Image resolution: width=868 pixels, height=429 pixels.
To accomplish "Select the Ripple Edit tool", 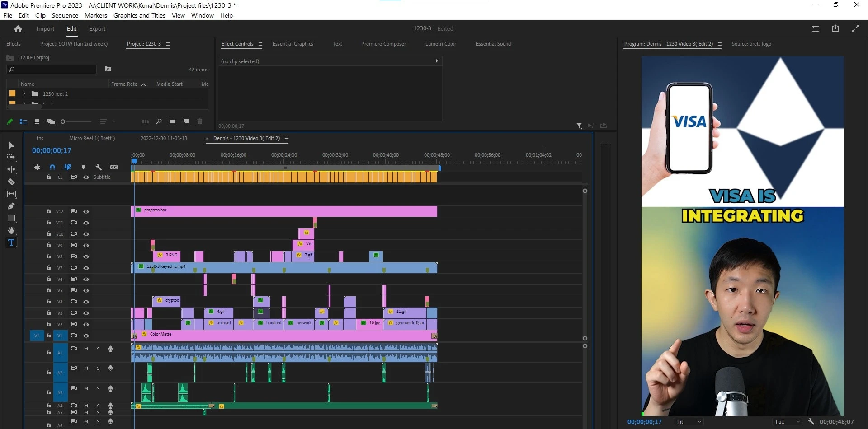I will (11, 169).
